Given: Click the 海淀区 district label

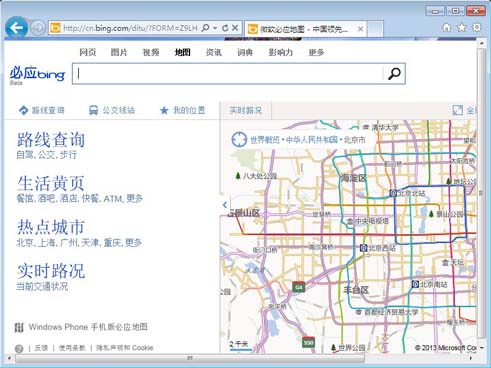Looking at the screenshot, I should tap(353, 178).
